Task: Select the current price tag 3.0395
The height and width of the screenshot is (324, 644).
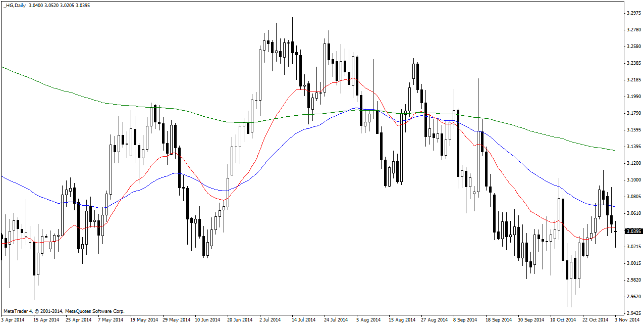Action: (x=633, y=231)
